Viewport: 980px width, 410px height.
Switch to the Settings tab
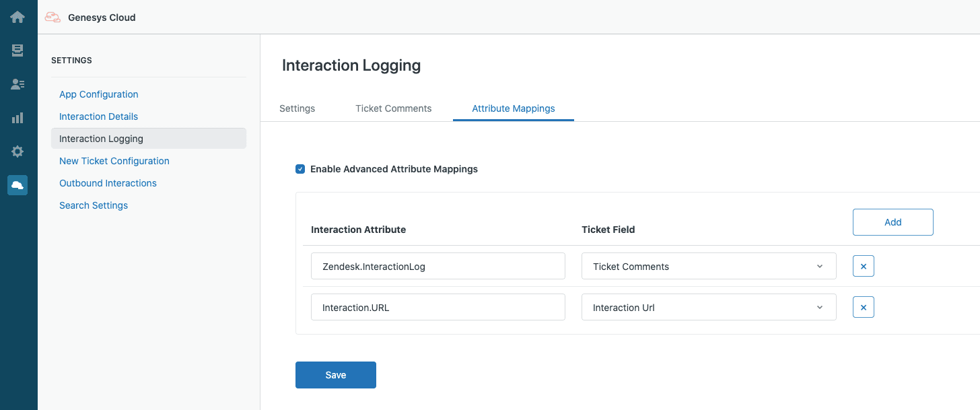[297, 108]
